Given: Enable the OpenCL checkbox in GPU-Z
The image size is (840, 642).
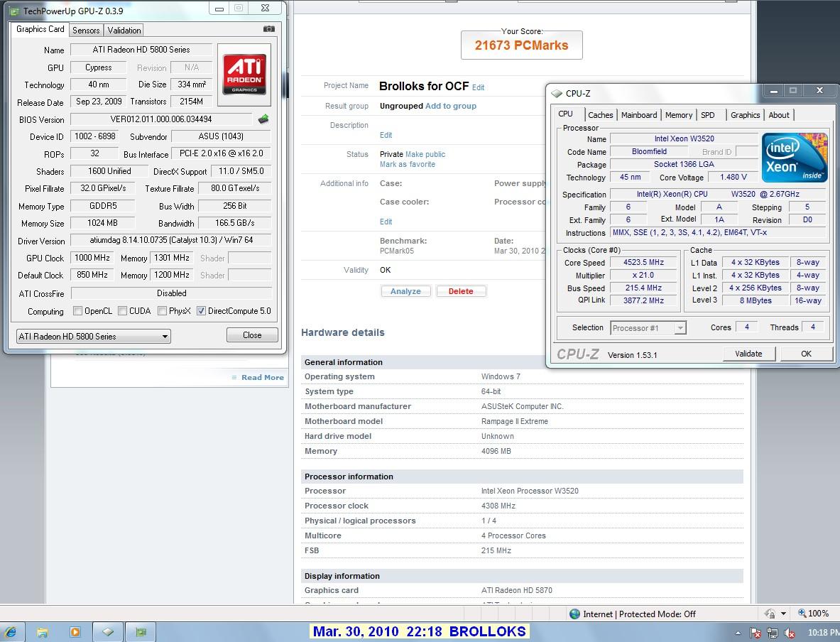Looking at the screenshot, I should pyautogui.click(x=77, y=311).
